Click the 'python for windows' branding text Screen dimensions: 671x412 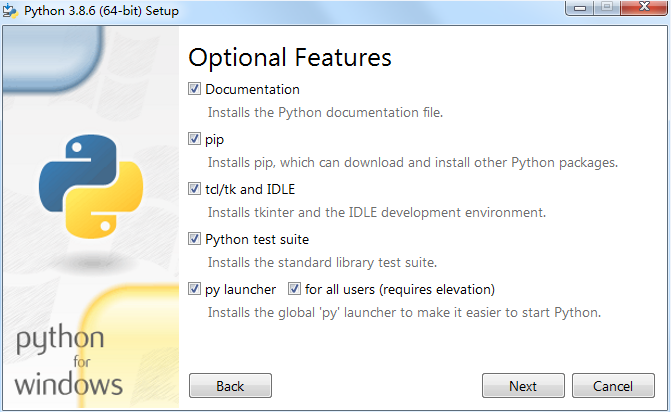coord(69,361)
